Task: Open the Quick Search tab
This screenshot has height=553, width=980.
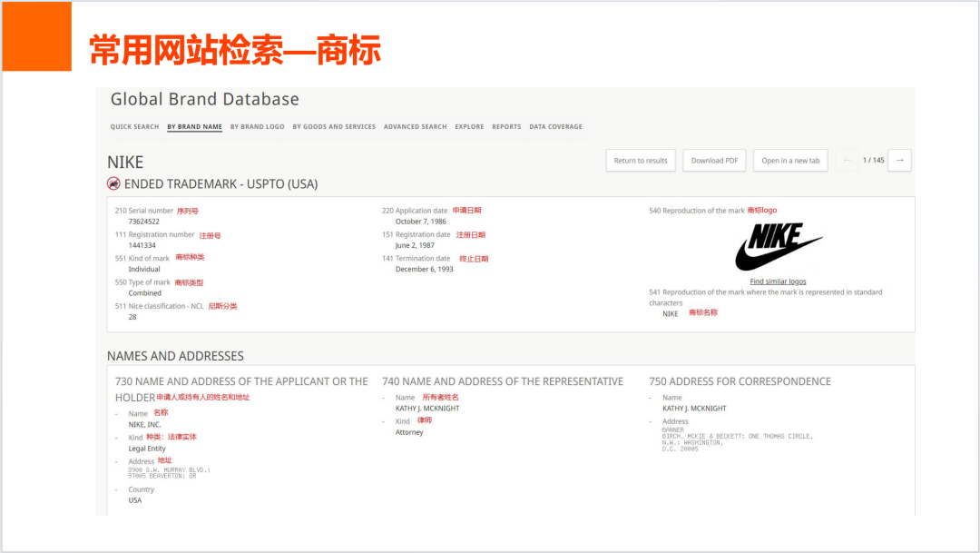Action: pyautogui.click(x=134, y=126)
